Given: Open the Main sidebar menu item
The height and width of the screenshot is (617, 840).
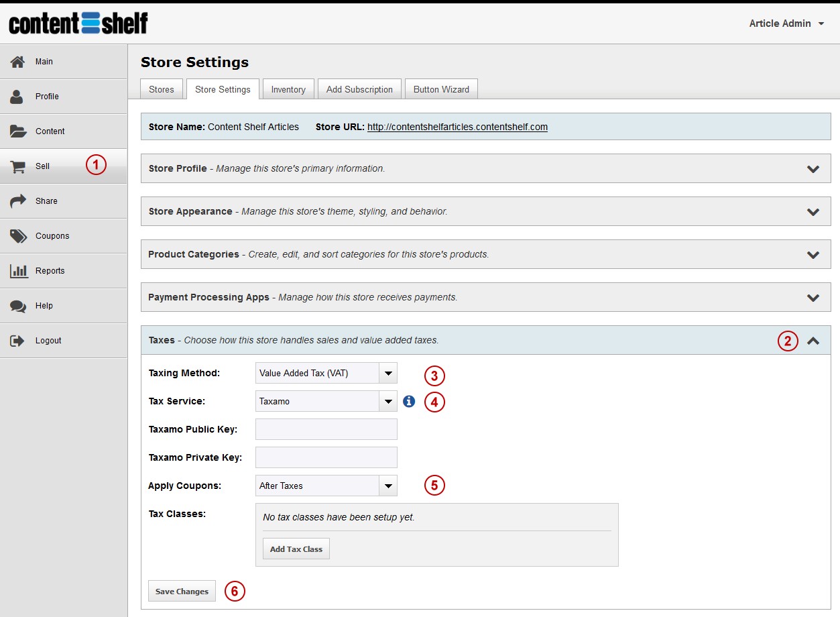Looking at the screenshot, I should [x=64, y=62].
